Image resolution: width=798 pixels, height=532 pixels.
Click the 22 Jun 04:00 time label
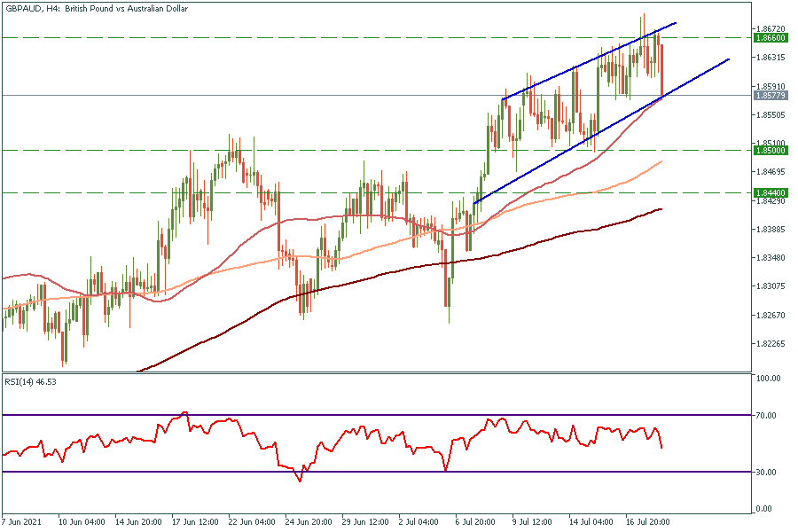[x=248, y=522]
